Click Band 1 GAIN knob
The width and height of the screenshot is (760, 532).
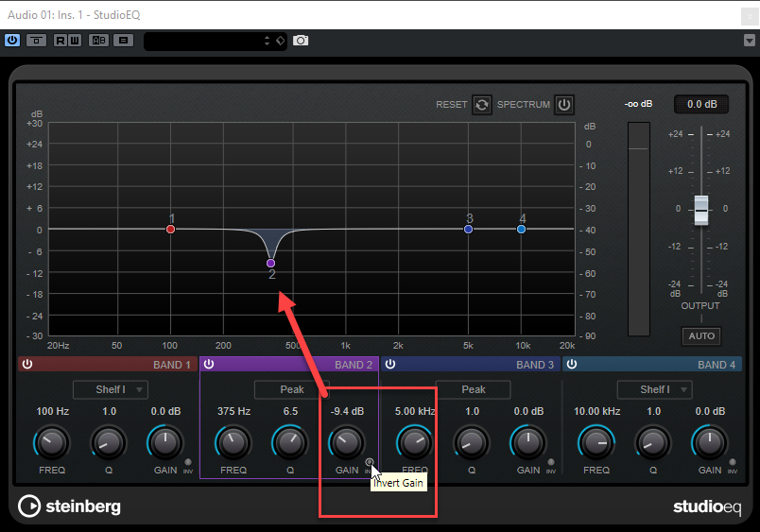click(x=165, y=442)
